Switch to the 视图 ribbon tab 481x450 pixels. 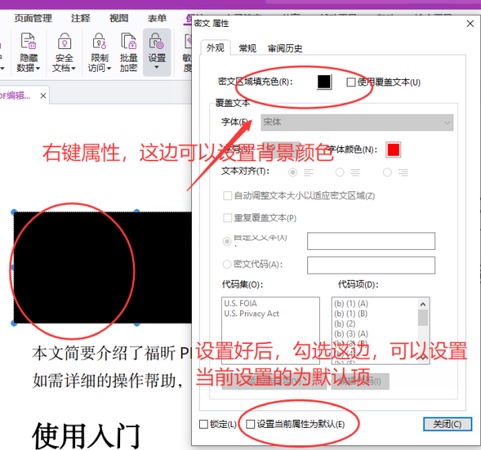(x=119, y=18)
